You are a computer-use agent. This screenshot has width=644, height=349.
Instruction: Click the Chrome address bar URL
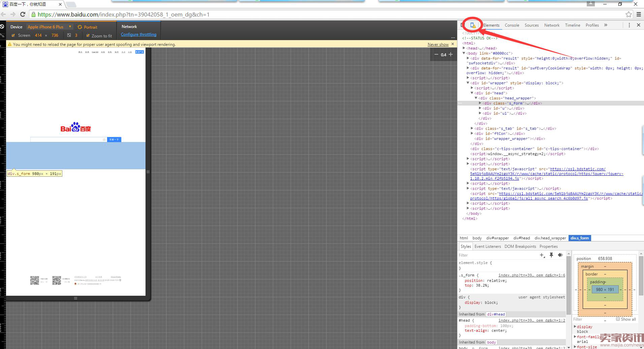pos(123,14)
